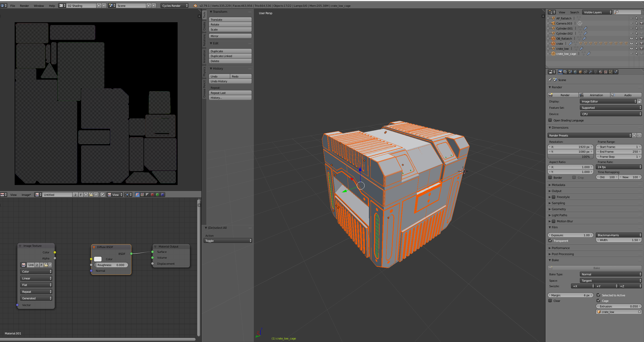Show red channel in image editor
The width and height of the screenshot is (644, 342).
click(152, 195)
